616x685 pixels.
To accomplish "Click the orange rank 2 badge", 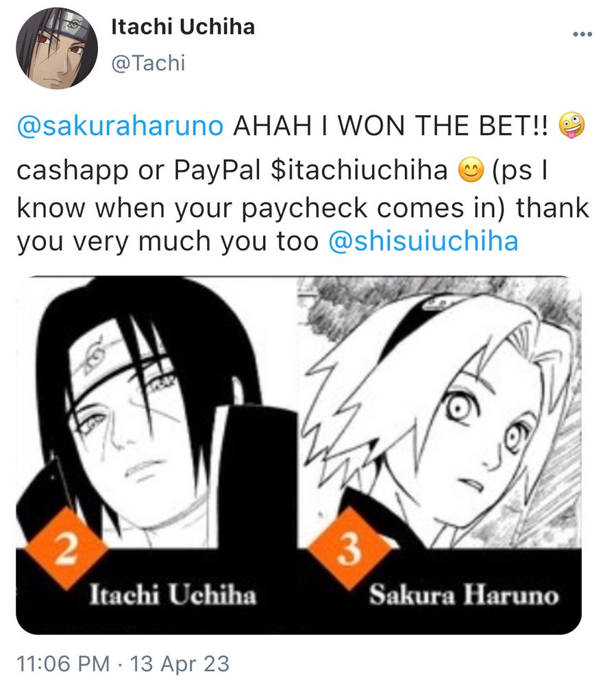I will (66, 549).
